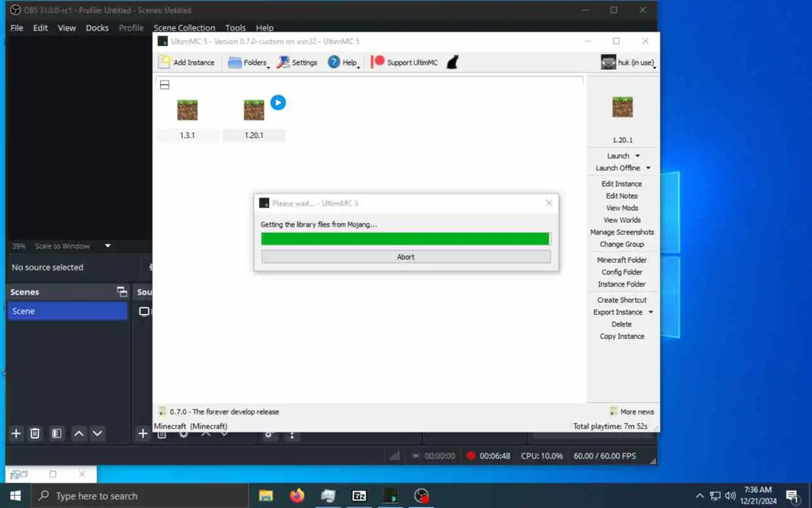Click Change Group
This screenshot has width=812, height=508.
pos(622,244)
